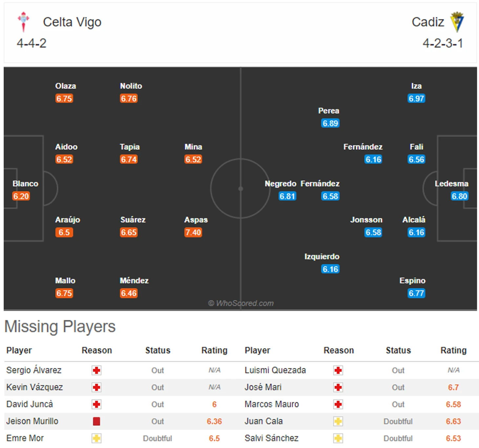Click Aspas's 7.40 rating badge

click(193, 232)
